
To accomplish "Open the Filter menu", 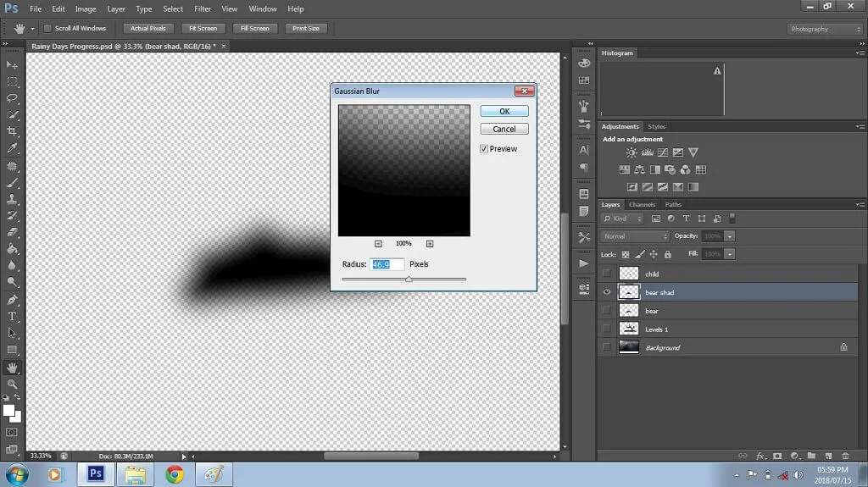I will [x=203, y=8].
